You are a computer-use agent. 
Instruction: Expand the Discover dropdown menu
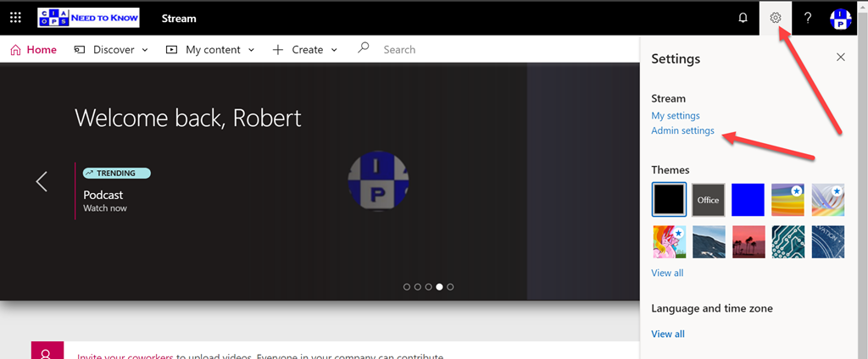click(112, 50)
